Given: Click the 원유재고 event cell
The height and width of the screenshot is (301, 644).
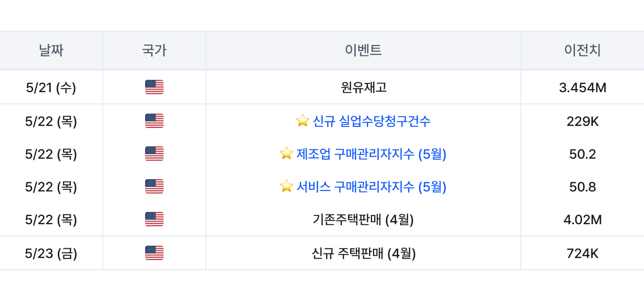Looking at the screenshot, I should [363, 88].
